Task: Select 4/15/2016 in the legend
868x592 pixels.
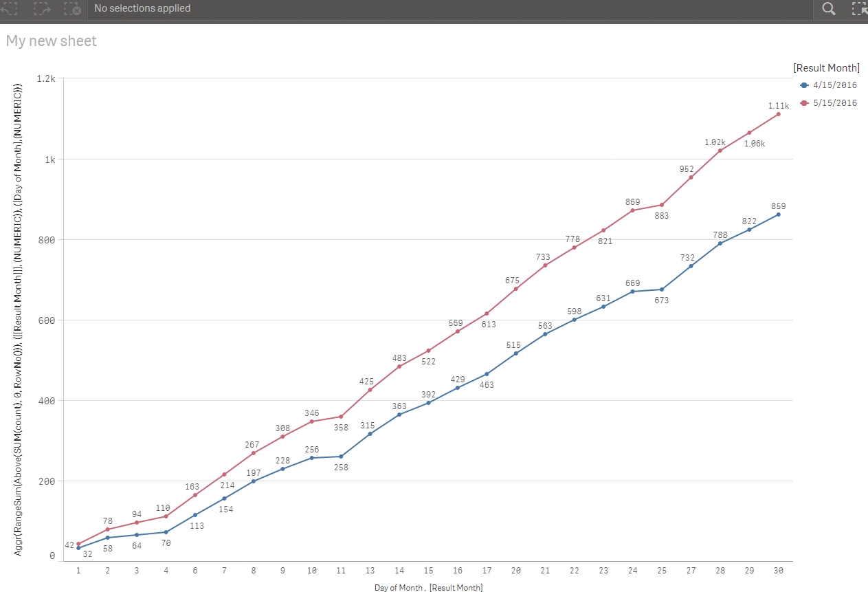Action: (x=830, y=85)
